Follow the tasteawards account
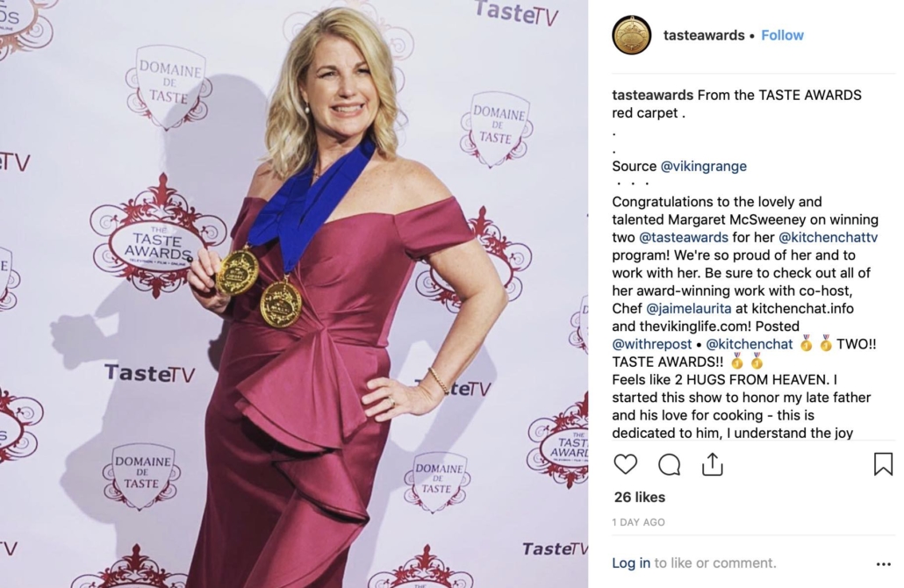Viewport: 904px width, 588px height. click(x=782, y=35)
